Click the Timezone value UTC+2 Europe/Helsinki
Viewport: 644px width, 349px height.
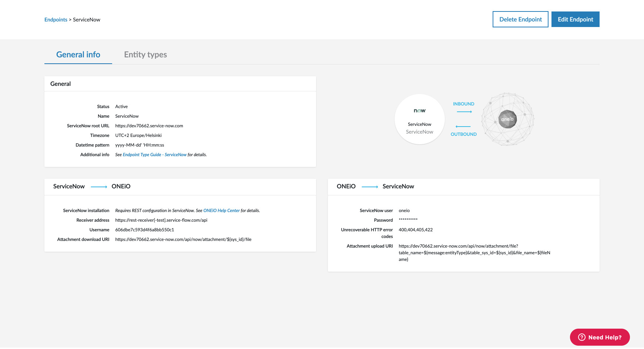[x=138, y=135]
